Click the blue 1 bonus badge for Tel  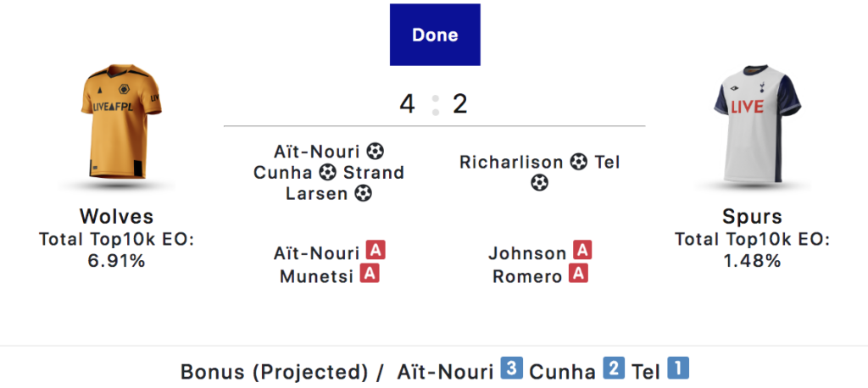tap(678, 369)
